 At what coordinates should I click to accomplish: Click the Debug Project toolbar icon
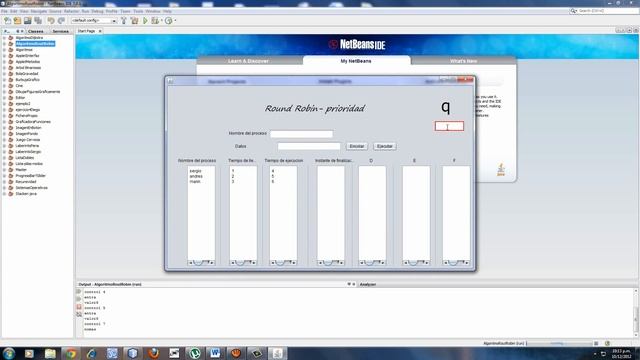point(155,20)
